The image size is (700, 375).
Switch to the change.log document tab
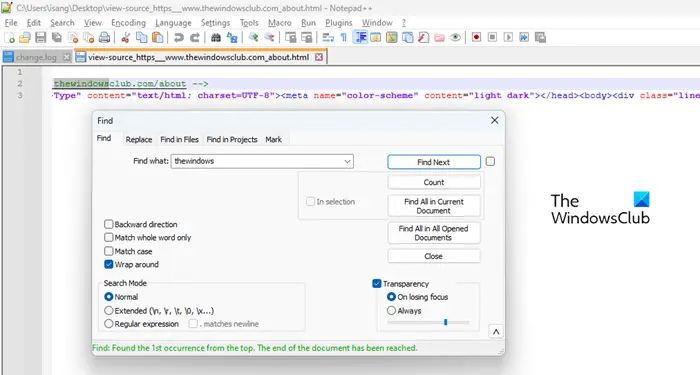tap(36, 57)
